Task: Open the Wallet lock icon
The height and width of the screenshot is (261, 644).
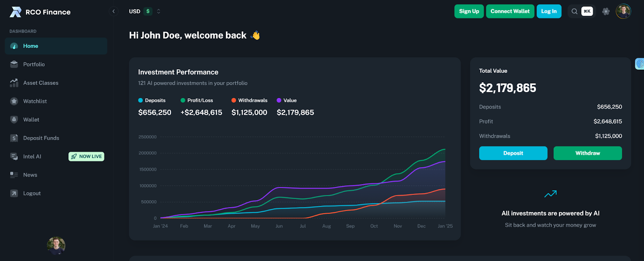Action: [14, 120]
